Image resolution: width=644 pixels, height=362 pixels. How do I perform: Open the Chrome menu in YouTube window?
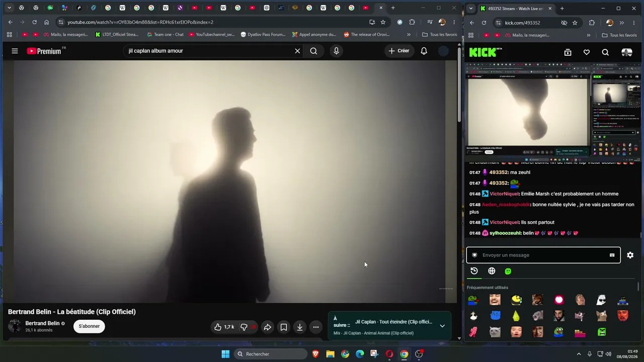coord(454,22)
